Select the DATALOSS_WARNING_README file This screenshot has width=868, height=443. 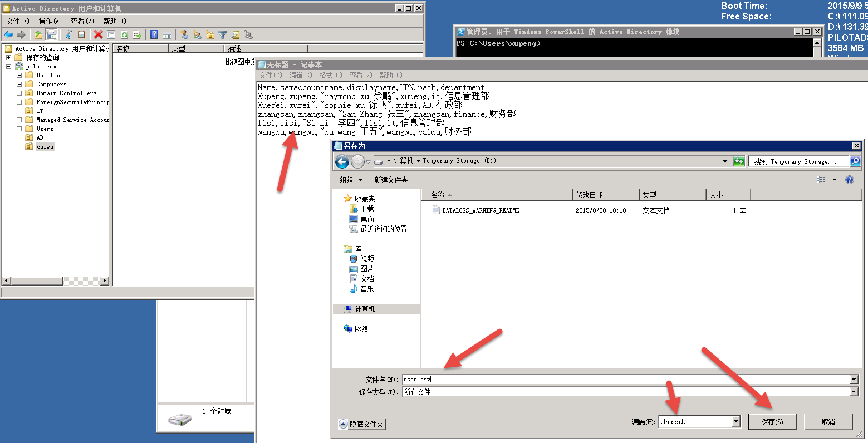coord(480,210)
